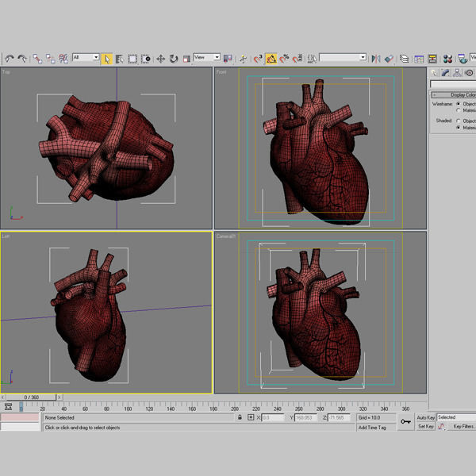Open the 'Selected' key filter dropdown
The image size is (476, 476).
[x=456, y=417]
